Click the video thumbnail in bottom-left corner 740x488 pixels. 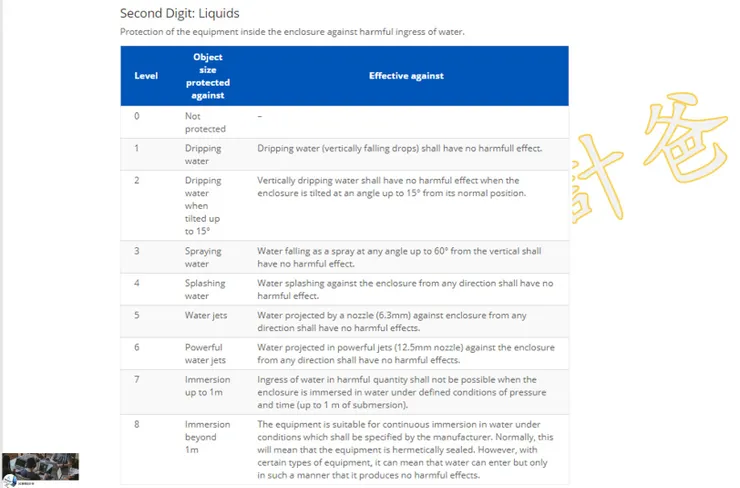click(x=40, y=466)
